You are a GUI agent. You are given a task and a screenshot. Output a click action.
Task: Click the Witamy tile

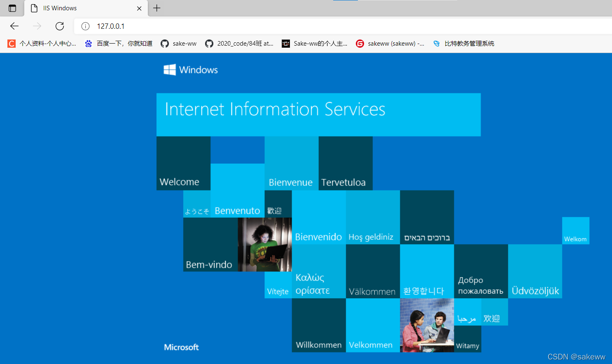point(467,339)
